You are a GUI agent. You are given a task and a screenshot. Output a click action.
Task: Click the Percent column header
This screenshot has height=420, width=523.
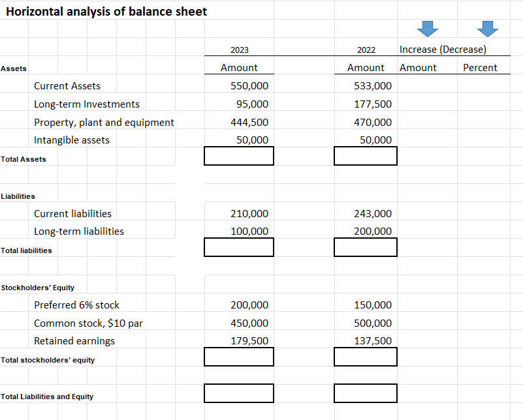(x=480, y=67)
